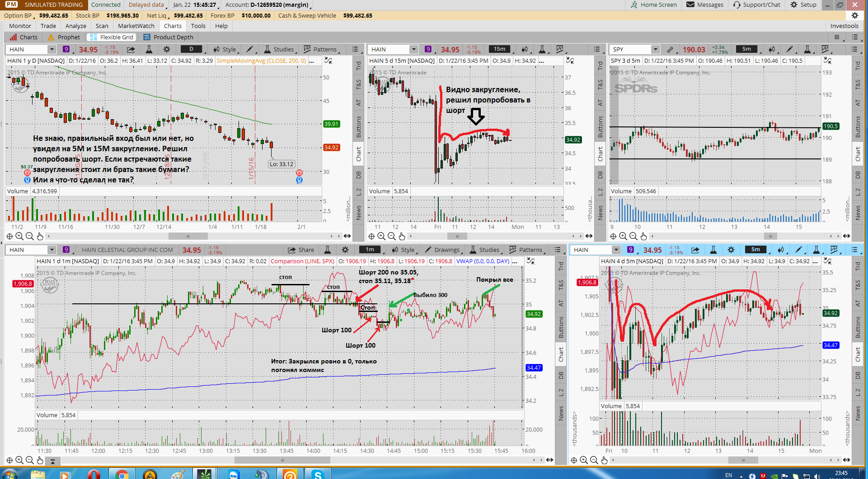Open the Monitor menu tab
Screen dimensions: 868x479
20,26
